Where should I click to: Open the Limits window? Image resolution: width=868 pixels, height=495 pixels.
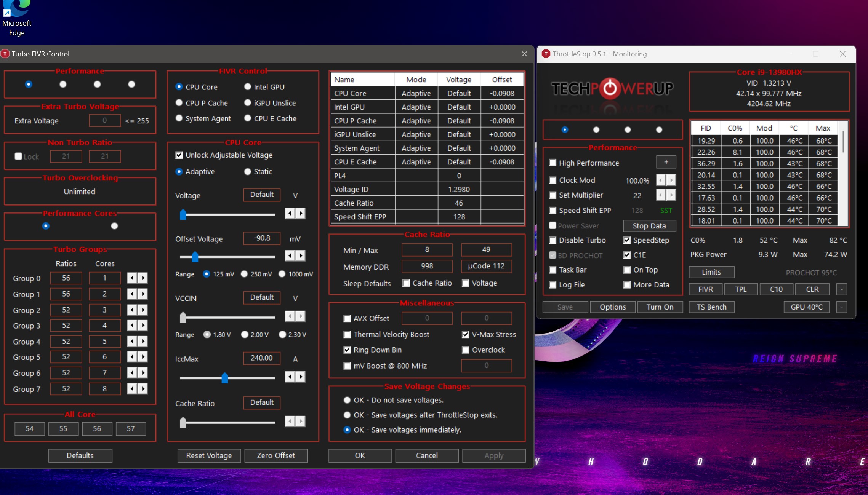711,272
